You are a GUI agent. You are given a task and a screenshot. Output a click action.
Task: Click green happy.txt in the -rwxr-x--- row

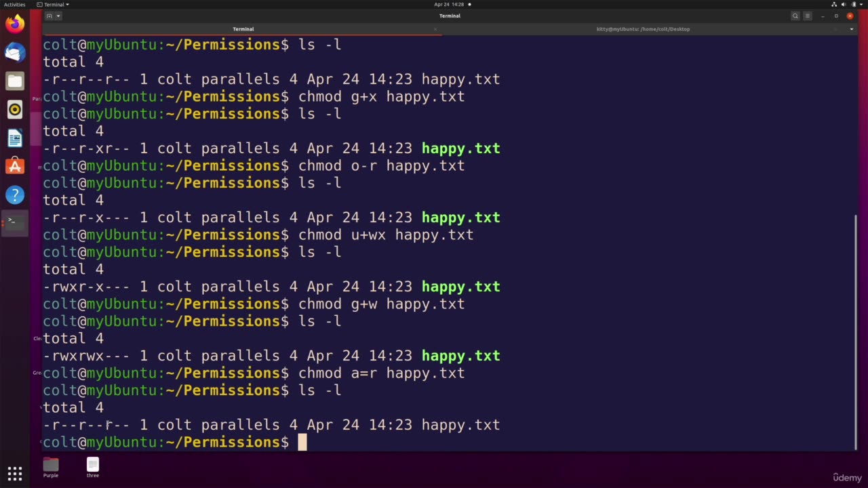(x=460, y=287)
